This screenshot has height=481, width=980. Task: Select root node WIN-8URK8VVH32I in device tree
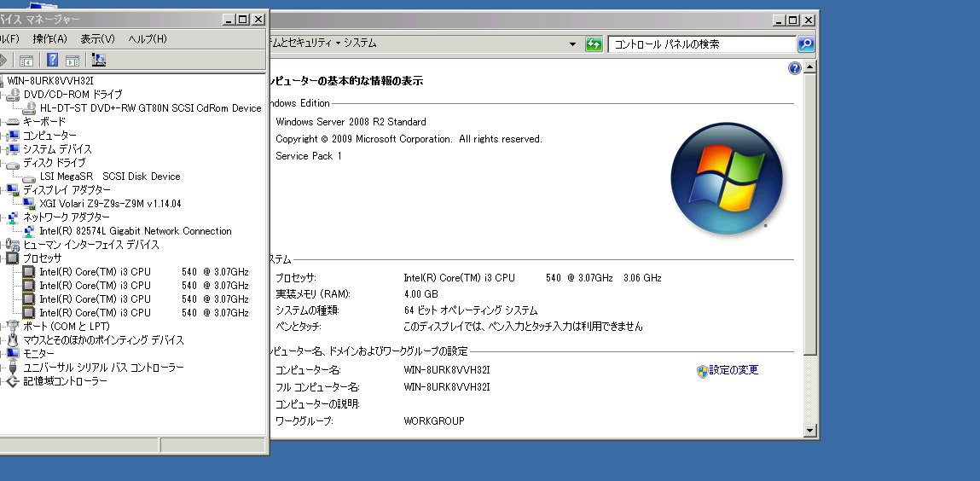pos(50,80)
